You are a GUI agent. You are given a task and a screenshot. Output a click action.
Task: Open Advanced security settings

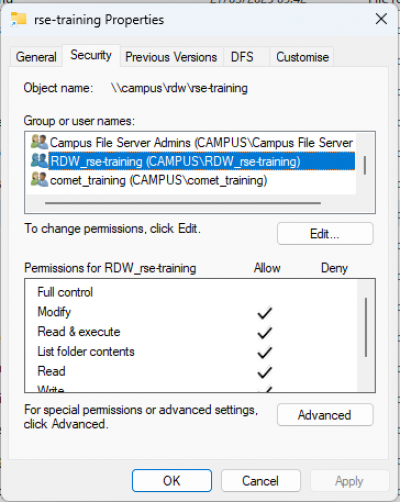point(325,415)
